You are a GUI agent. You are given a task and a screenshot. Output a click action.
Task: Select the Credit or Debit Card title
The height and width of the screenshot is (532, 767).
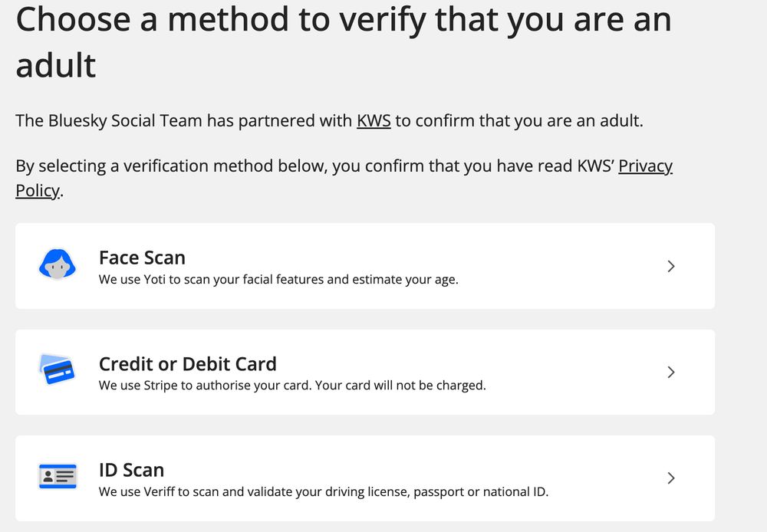click(x=188, y=364)
